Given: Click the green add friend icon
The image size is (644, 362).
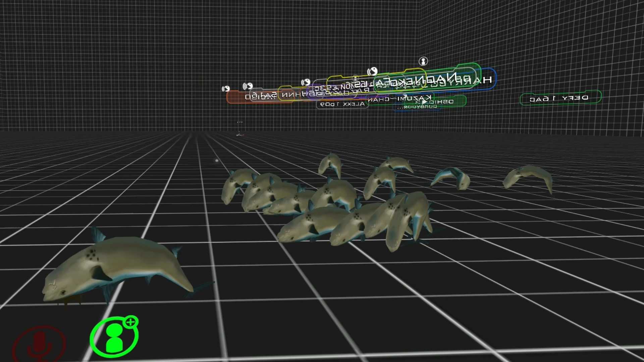Looking at the screenshot, I should click(114, 337).
